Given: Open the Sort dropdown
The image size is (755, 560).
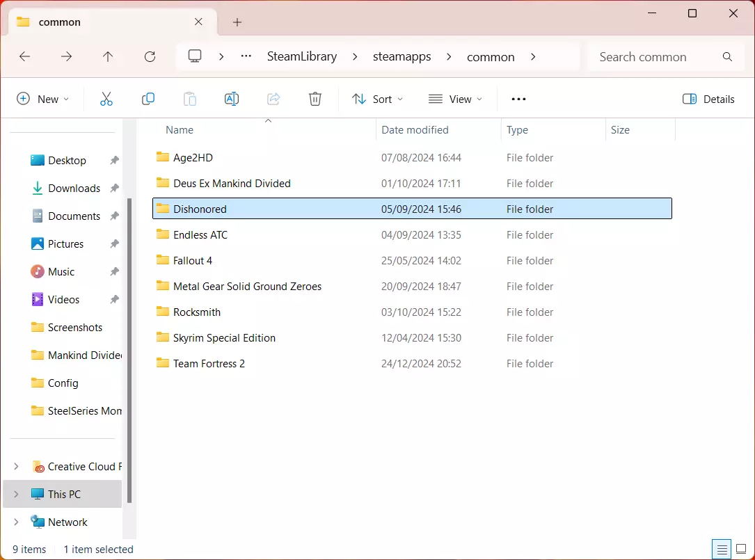Looking at the screenshot, I should coord(377,99).
